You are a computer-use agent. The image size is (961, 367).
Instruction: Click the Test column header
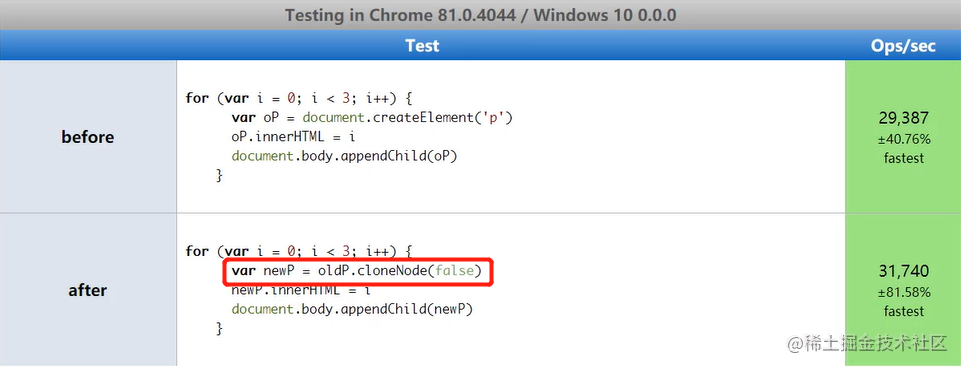(422, 45)
